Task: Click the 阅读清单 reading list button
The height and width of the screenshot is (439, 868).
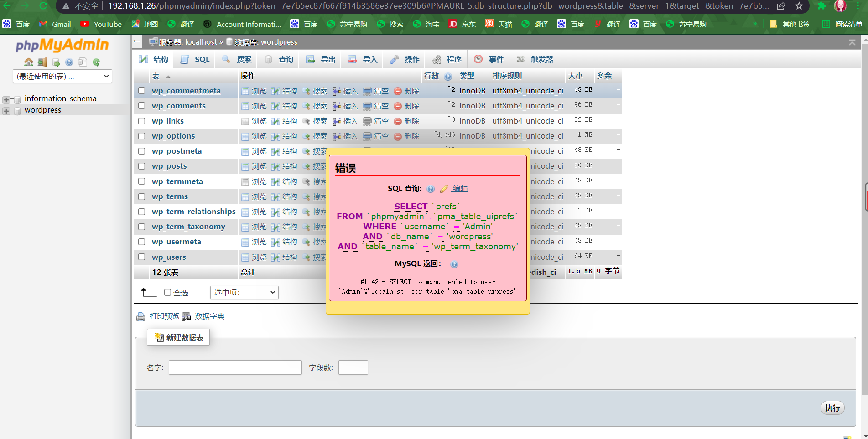Action: [x=842, y=24]
